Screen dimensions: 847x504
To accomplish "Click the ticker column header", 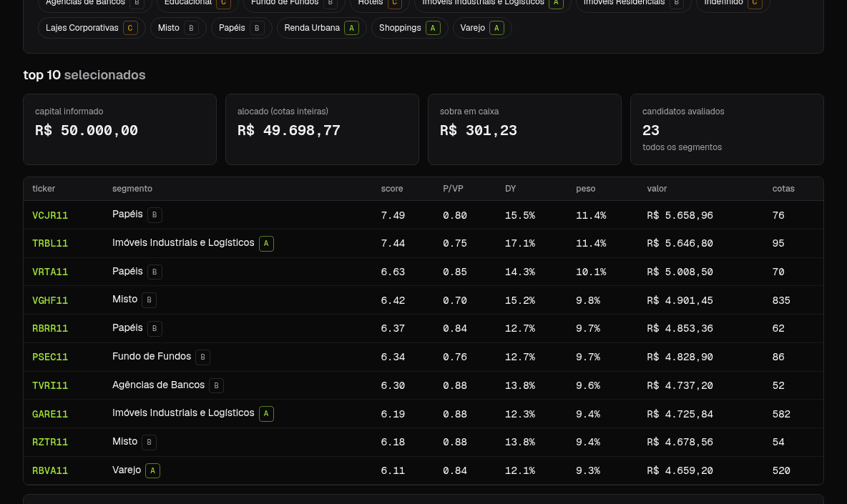I will point(44,189).
